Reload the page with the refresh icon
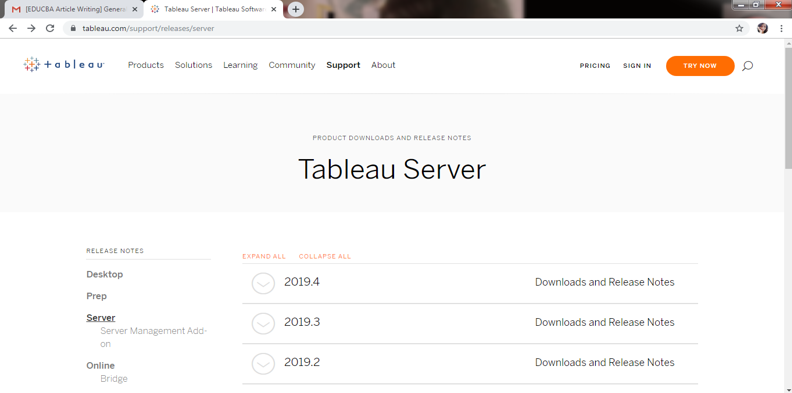 [50, 28]
